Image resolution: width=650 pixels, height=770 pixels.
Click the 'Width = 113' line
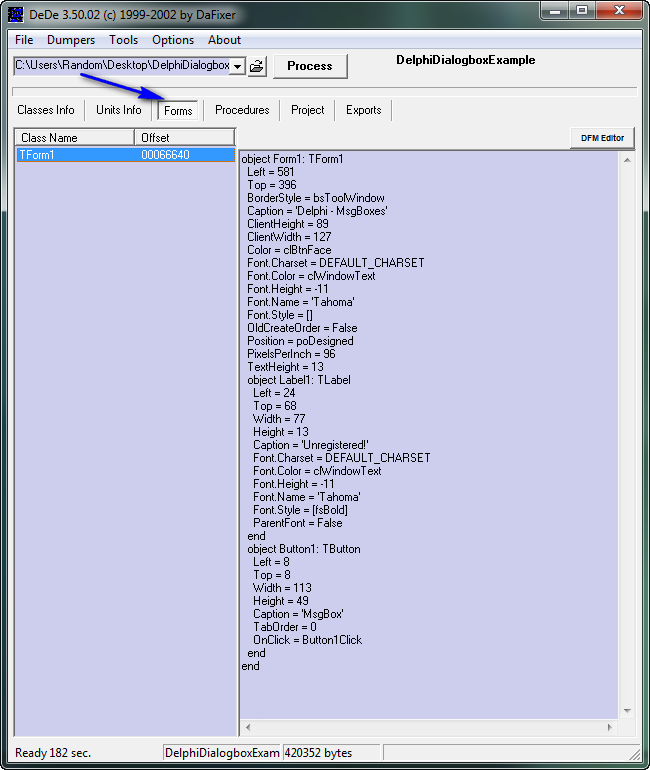click(x=282, y=588)
